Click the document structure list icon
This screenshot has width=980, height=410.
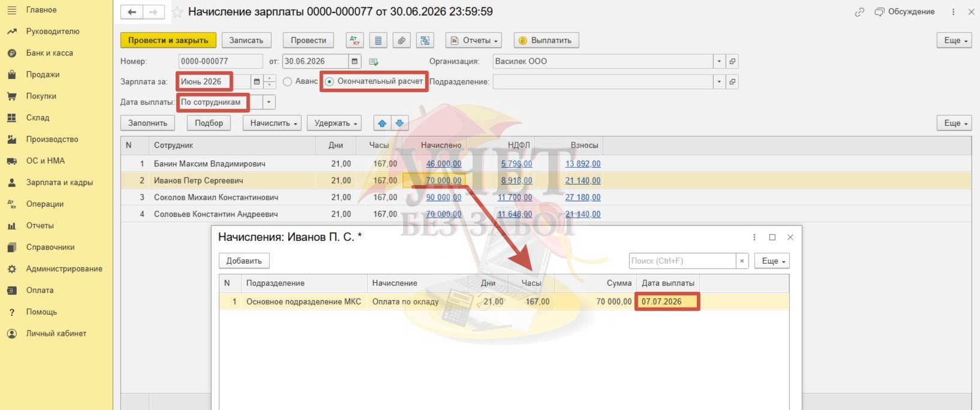click(x=378, y=41)
